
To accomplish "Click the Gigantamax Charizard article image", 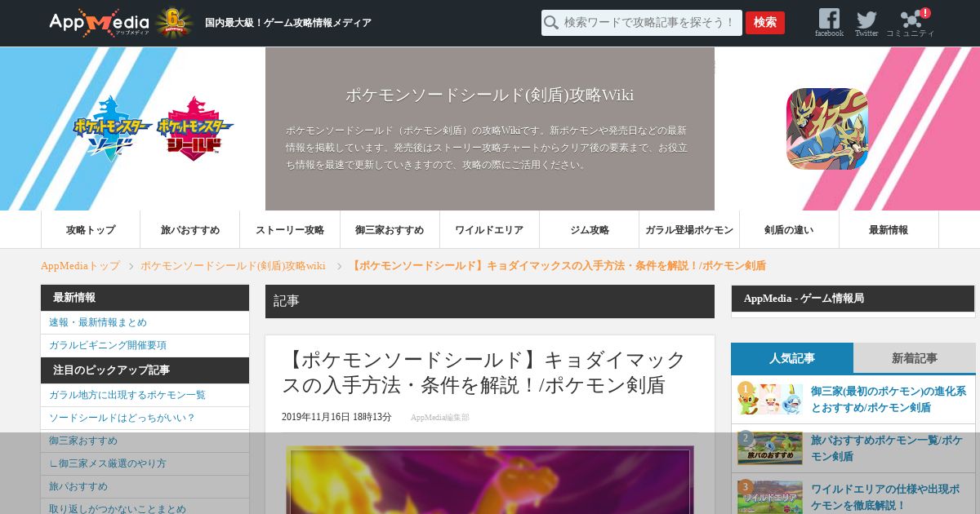I will pyautogui.click(x=490, y=480).
